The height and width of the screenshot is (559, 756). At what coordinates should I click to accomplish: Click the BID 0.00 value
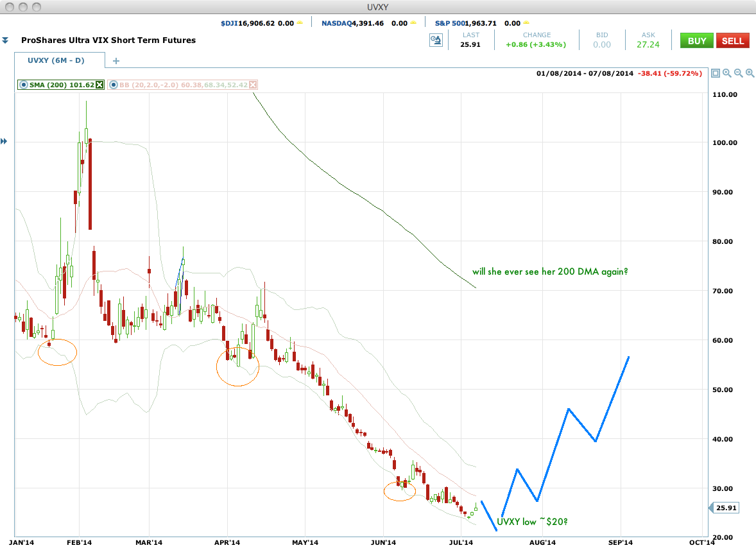pos(602,44)
